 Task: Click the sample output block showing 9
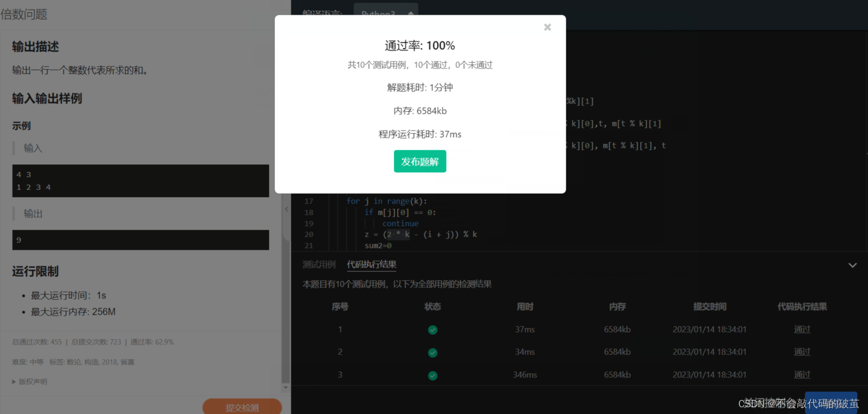point(141,240)
